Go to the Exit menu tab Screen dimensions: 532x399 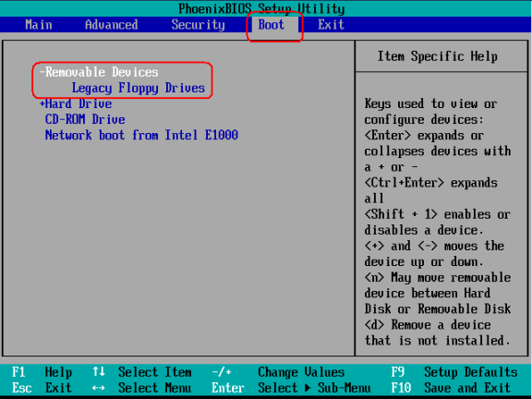[332, 25]
